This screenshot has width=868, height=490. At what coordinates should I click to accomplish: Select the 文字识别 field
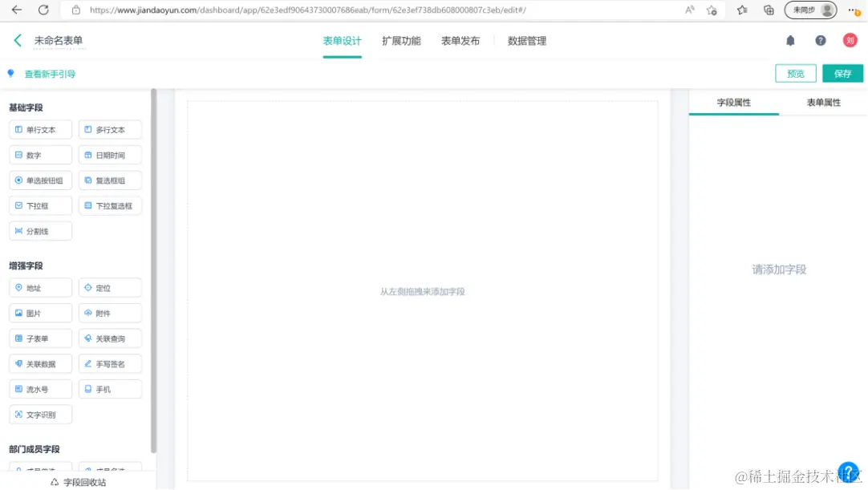point(40,415)
